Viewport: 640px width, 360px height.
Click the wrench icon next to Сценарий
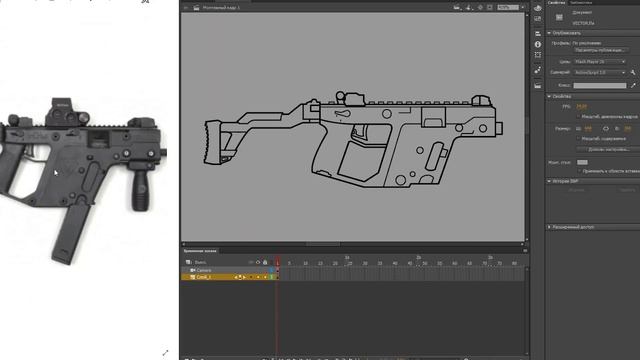(633, 72)
